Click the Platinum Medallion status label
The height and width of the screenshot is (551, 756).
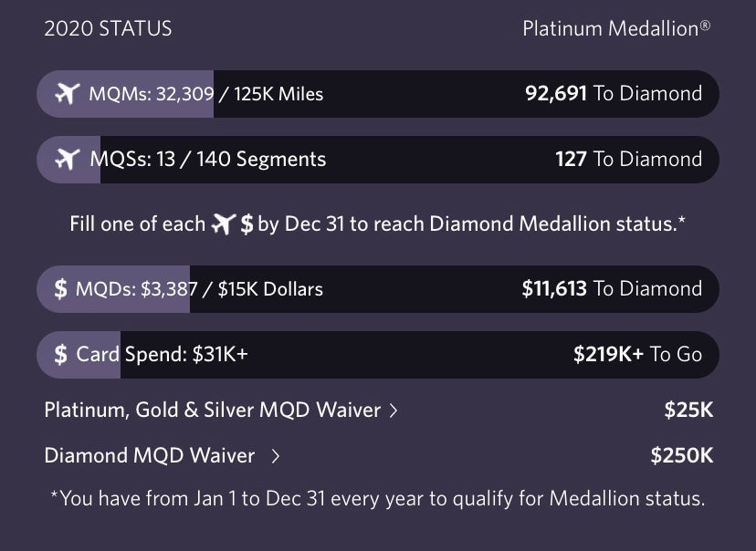[x=616, y=29]
